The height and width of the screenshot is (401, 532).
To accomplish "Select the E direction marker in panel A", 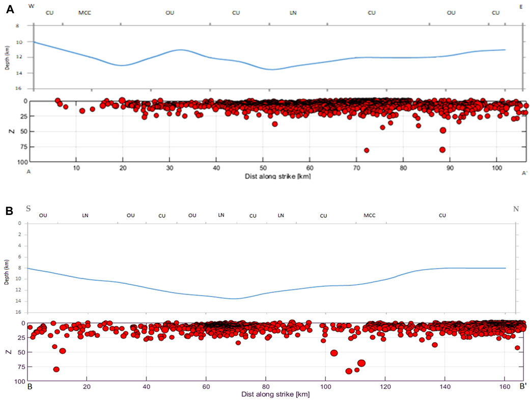I will [521, 7].
